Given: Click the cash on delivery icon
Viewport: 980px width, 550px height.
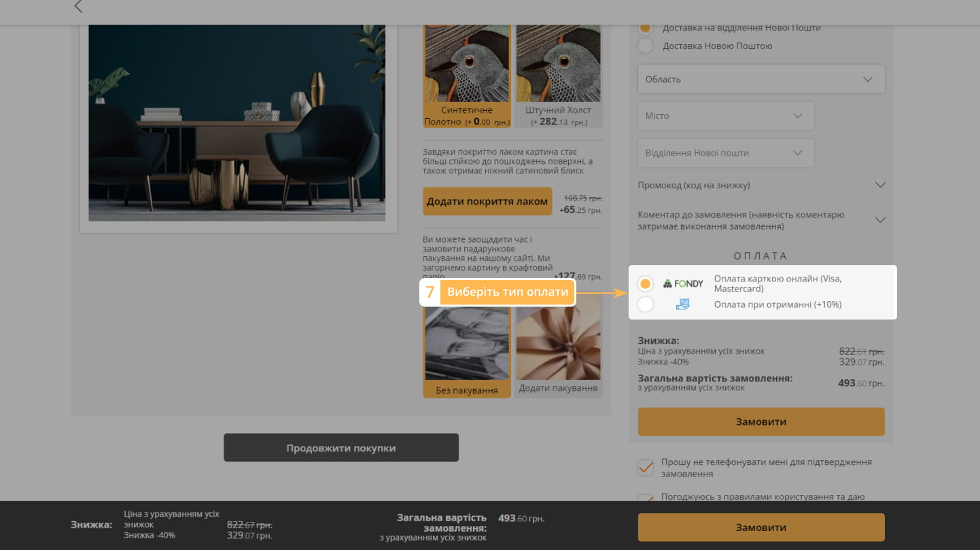Looking at the screenshot, I should 682,305.
